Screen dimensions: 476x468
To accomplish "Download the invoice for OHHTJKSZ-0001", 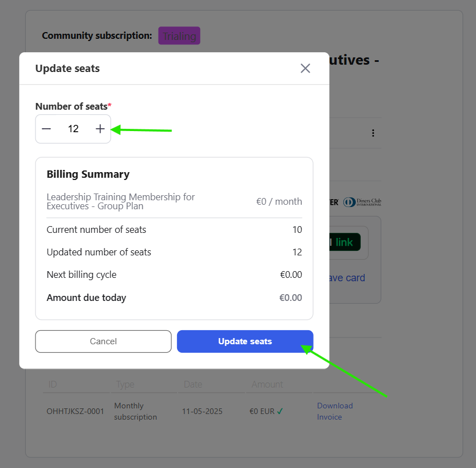I will pos(335,411).
